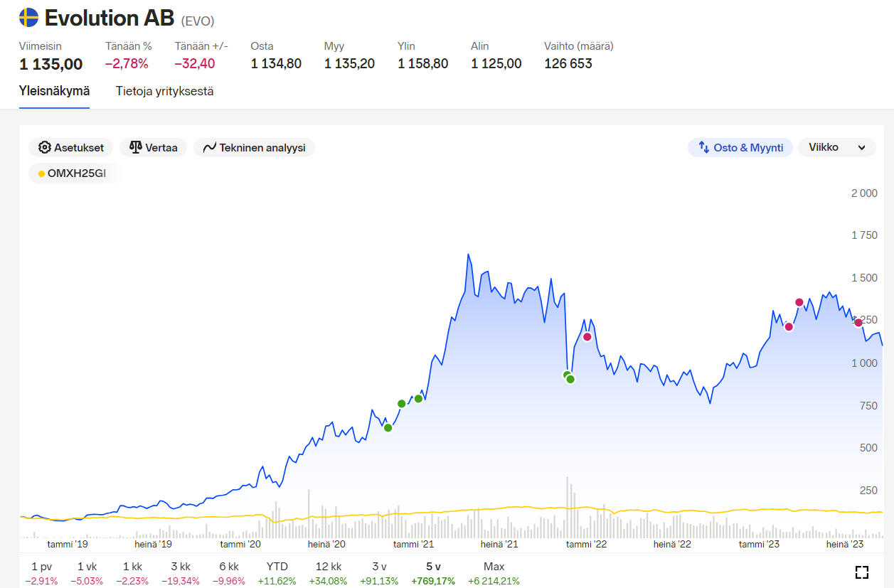Viewport: 894px width, 588px height.
Task: Select the 1 pv time range
Action: pyautogui.click(x=42, y=567)
